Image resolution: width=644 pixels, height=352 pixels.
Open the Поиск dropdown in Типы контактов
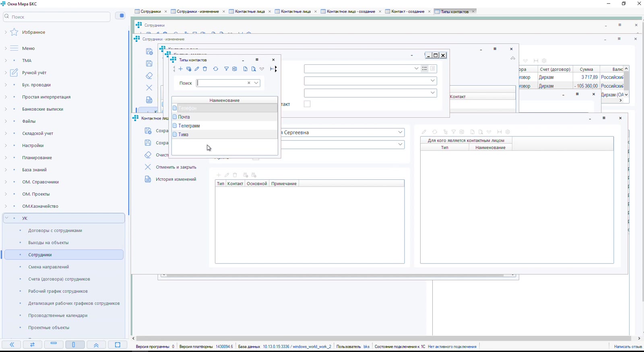(x=256, y=83)
